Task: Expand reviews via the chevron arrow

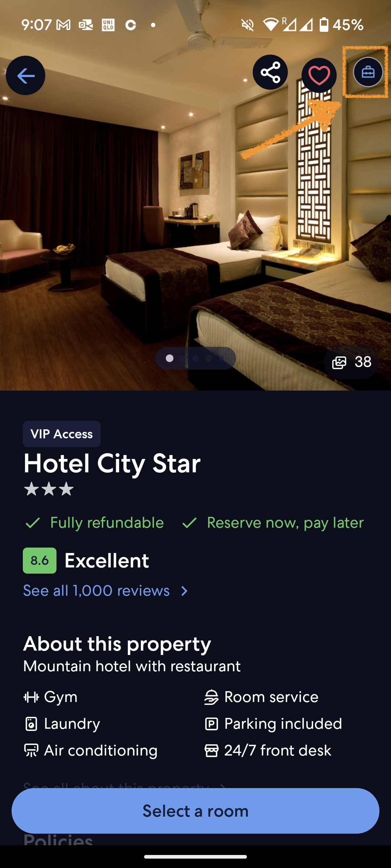Action: 184,591
